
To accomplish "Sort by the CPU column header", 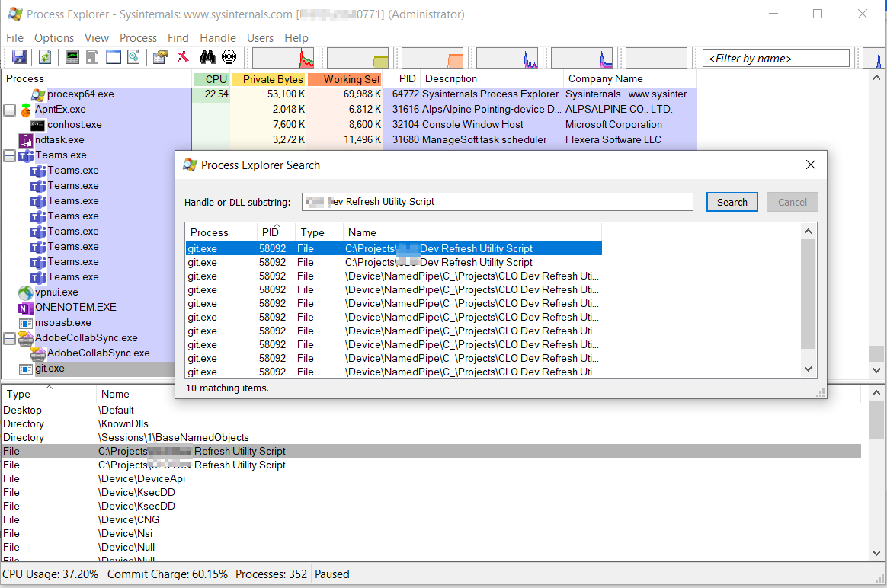I will click(211, 79).
